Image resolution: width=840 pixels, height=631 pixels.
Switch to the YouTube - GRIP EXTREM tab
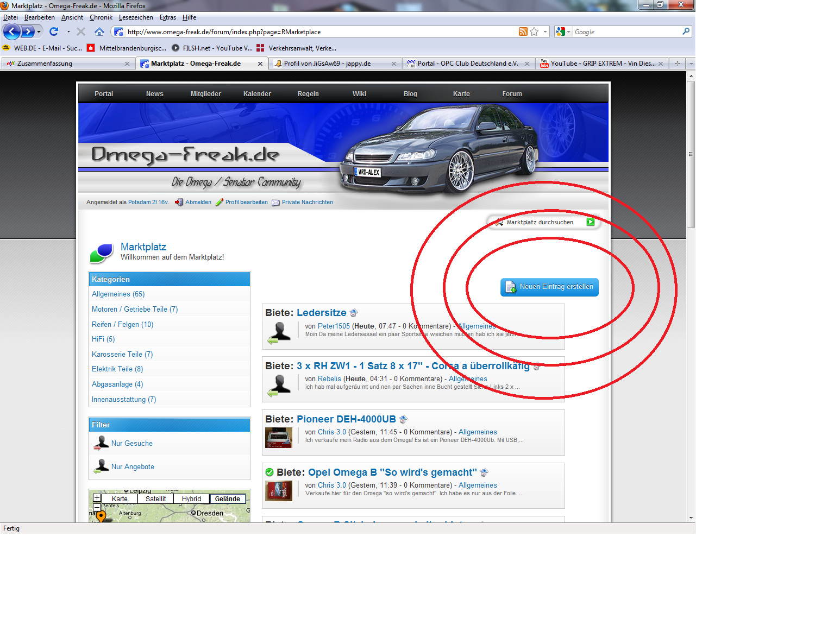(x=603, y=64)
